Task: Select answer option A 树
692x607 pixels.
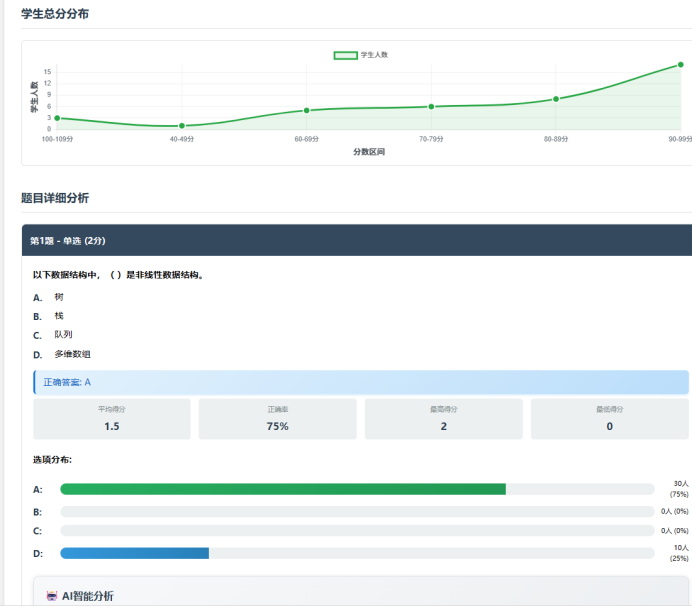Action: 59,297
